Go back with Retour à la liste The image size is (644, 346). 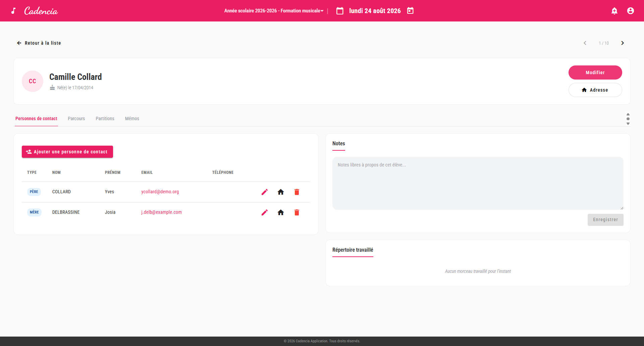click(x=39, y=43)
